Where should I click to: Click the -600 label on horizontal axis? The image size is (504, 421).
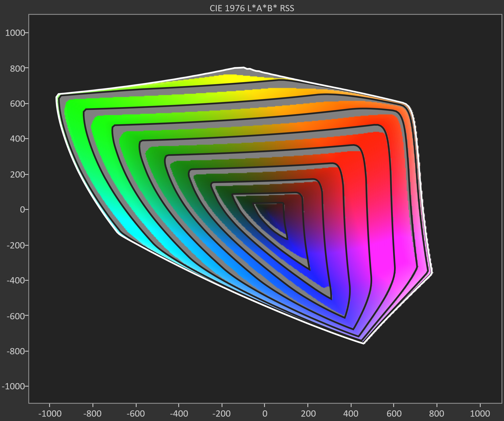click(x=136, y=414)
